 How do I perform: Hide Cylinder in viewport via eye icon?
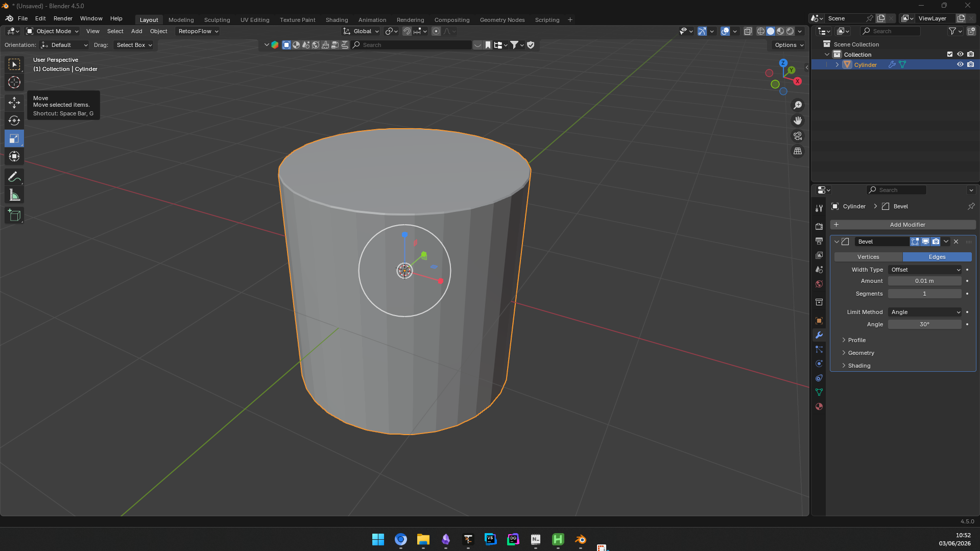(960, 64)
